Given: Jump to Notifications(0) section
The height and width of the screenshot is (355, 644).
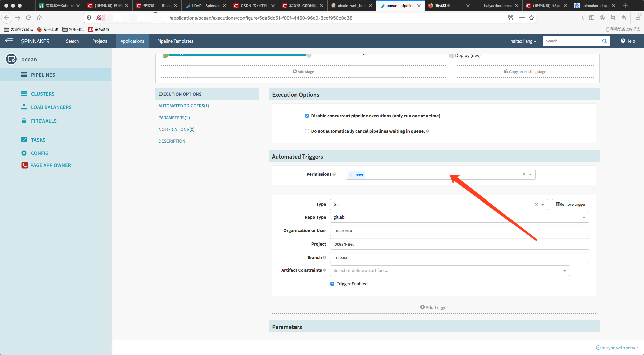Looking at the screenshot, I should [176, 129].
